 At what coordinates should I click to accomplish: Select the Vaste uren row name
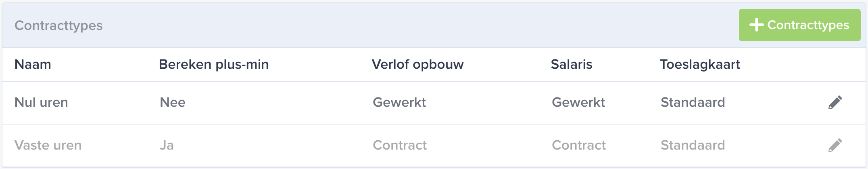pos(48,145)
